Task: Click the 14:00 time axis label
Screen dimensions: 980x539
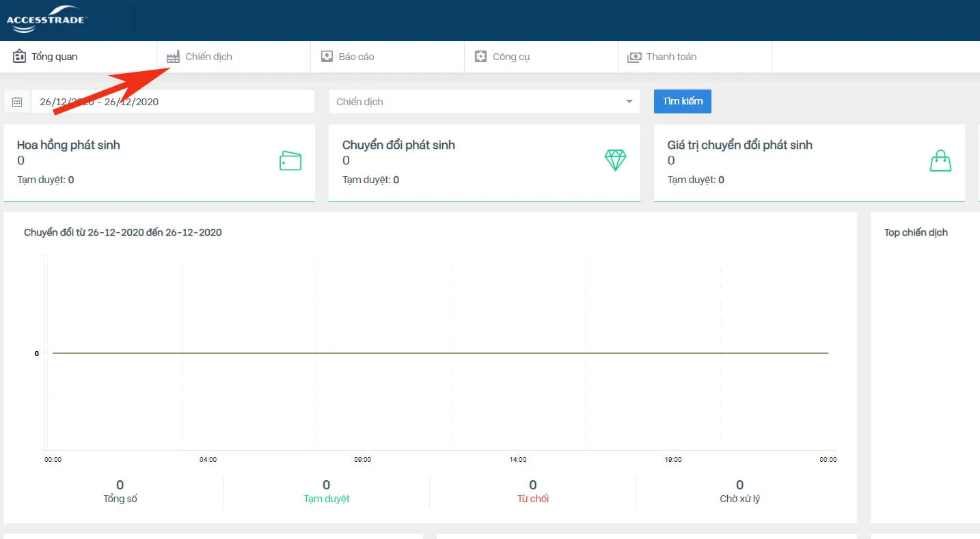Action: click(x=518, y=460)
